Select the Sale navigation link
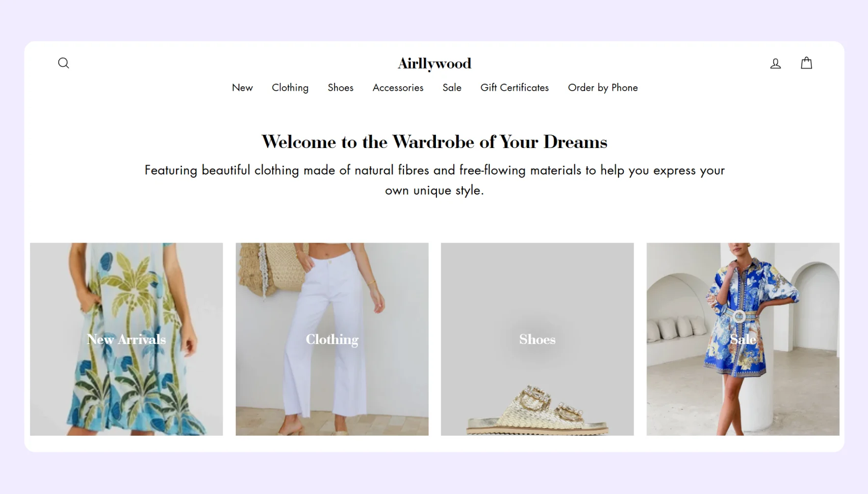This screenshot has height=494, width=868. pyautogui.click(x=452, y=88)
